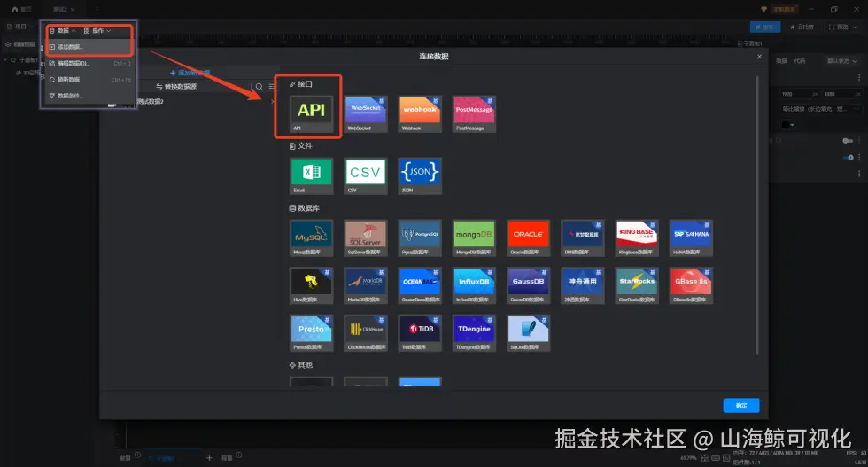The width and height of the screenshot is (868, 467).
Task: Toggle the upper gray switch in right panel
Action: (848, 141)
